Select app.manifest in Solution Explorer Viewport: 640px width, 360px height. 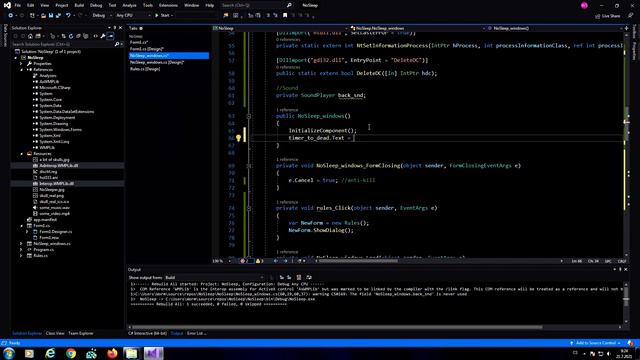[x=45, y=220]
